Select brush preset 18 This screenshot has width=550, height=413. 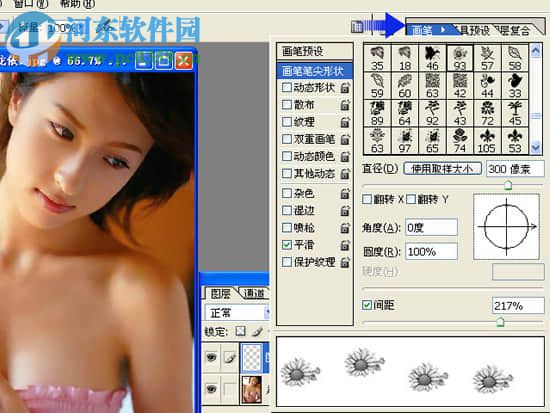click(405, 58)
